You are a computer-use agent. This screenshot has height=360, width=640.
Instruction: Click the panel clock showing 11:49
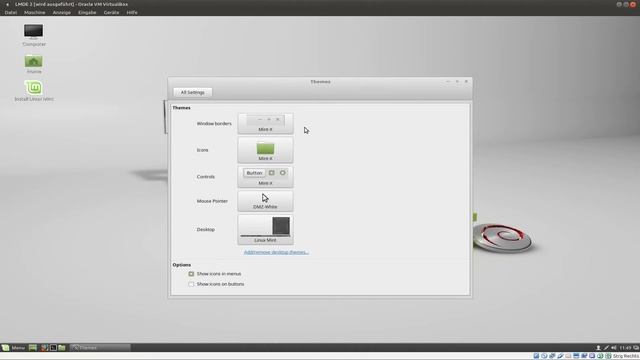625,348
